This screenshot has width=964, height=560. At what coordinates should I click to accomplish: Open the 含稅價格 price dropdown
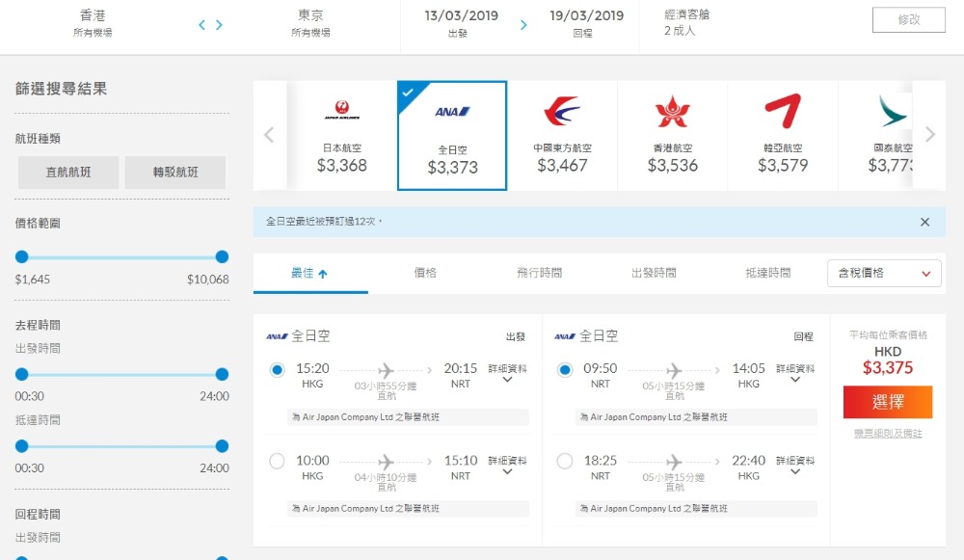click(x=884, y=274)
